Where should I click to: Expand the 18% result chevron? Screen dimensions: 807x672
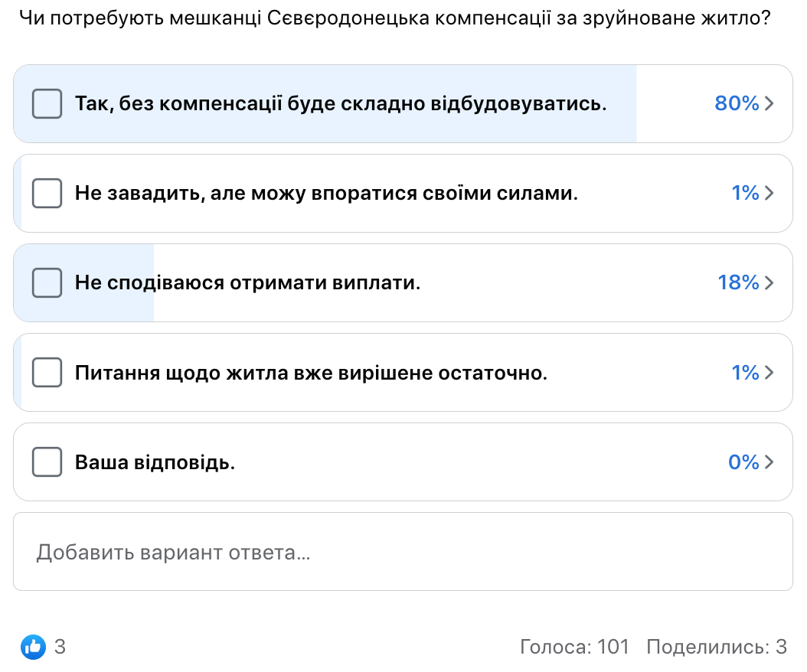769,282
